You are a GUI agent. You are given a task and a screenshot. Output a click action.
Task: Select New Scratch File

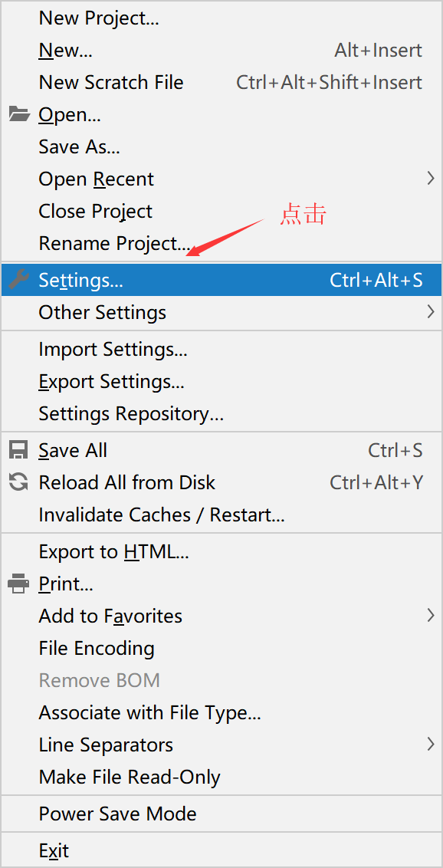110,82
